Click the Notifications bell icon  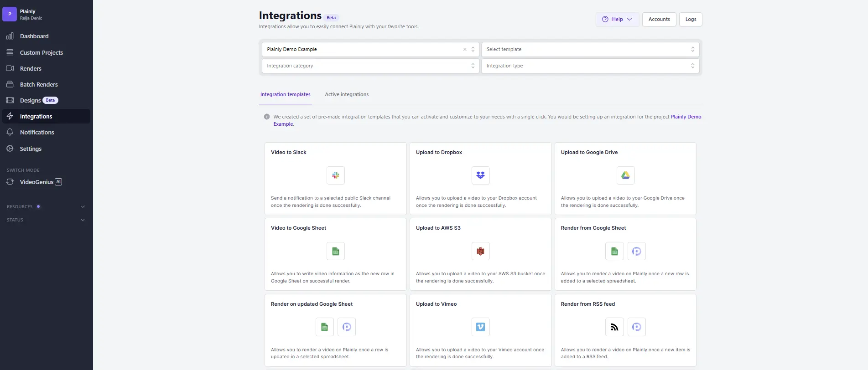pos(10,132)
